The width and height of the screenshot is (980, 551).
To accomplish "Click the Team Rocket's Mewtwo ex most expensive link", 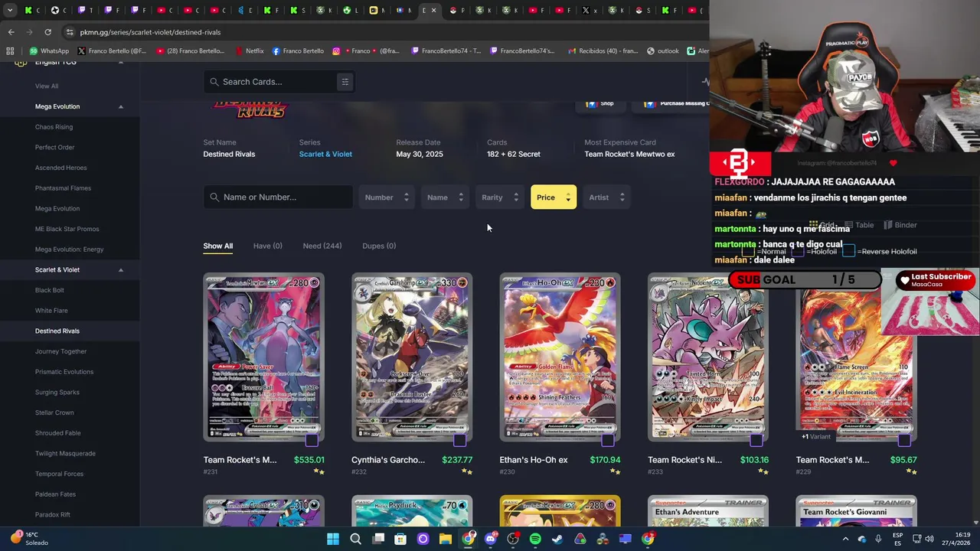I will pos(629,154).
